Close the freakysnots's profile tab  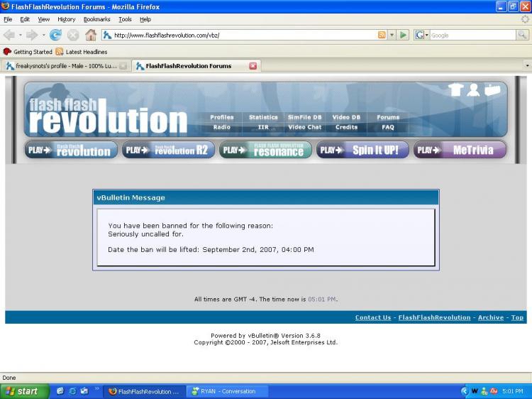(x=123, y=66)
